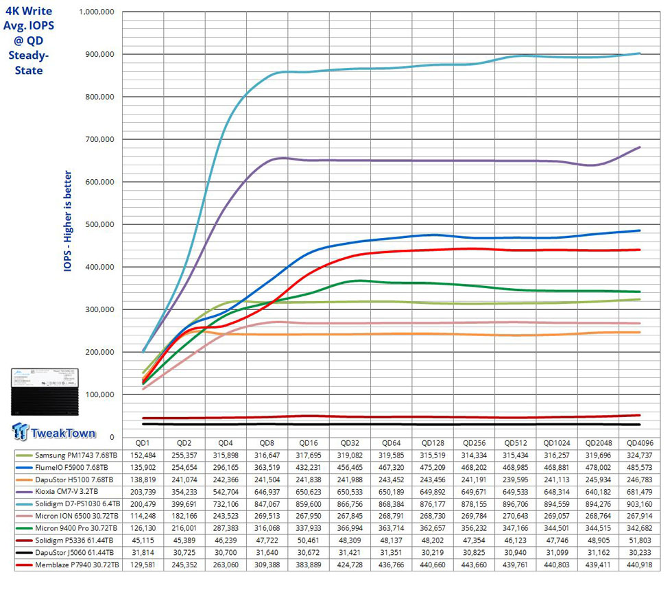This screenshot has width=672, height=616.
Task: Click the axis label 'IOPS - Higher is better'
Action: 68,221
